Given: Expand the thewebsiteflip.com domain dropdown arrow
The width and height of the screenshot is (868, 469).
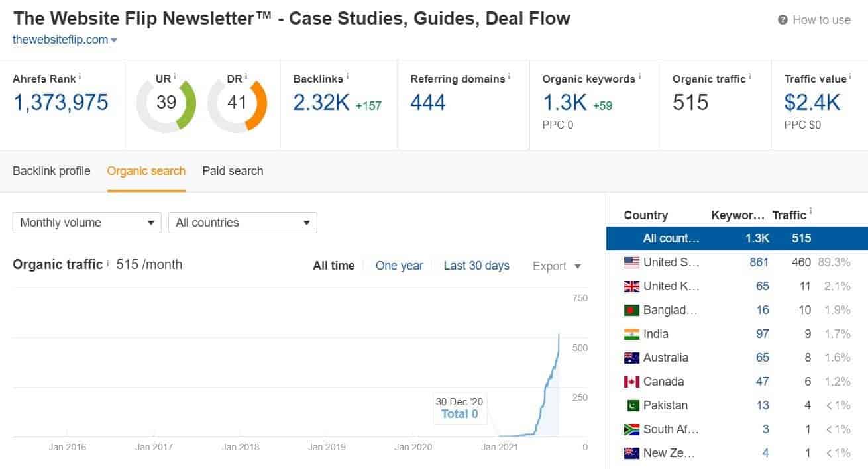Looking at the screenshot, I should click(114, 40).
